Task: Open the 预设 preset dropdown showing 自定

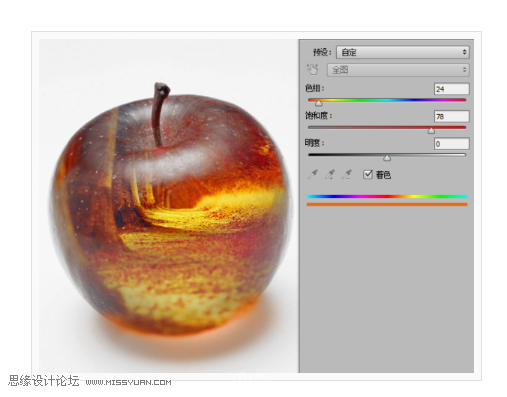Action: [x=403, y=52]
